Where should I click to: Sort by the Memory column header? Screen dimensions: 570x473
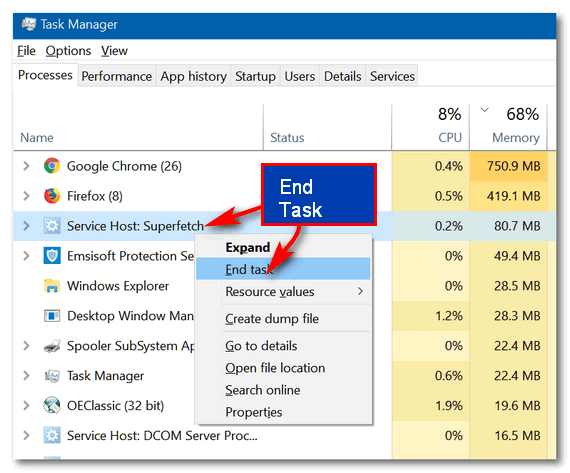click(515, 138)
